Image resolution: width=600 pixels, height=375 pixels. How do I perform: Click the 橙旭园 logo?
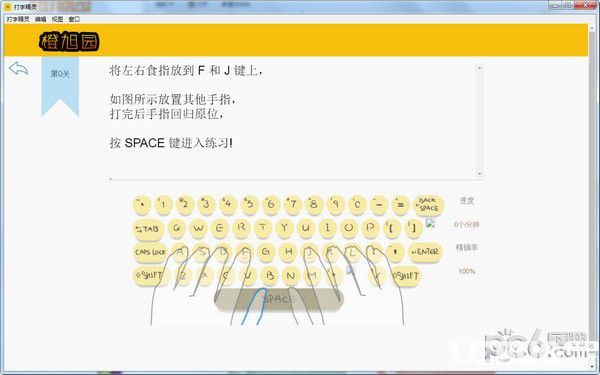point(69,41)
